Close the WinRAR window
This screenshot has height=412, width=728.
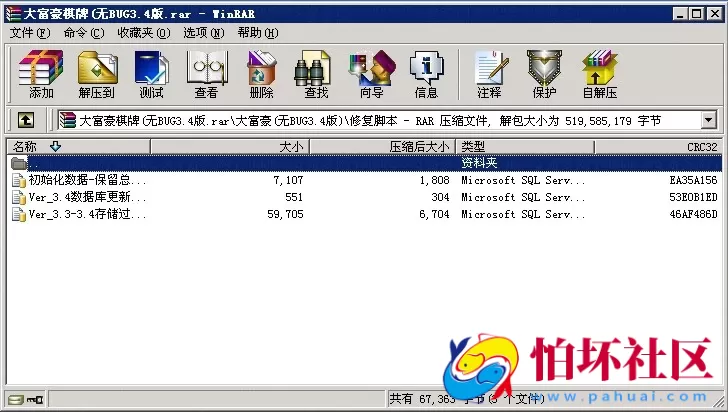point(715,14)
